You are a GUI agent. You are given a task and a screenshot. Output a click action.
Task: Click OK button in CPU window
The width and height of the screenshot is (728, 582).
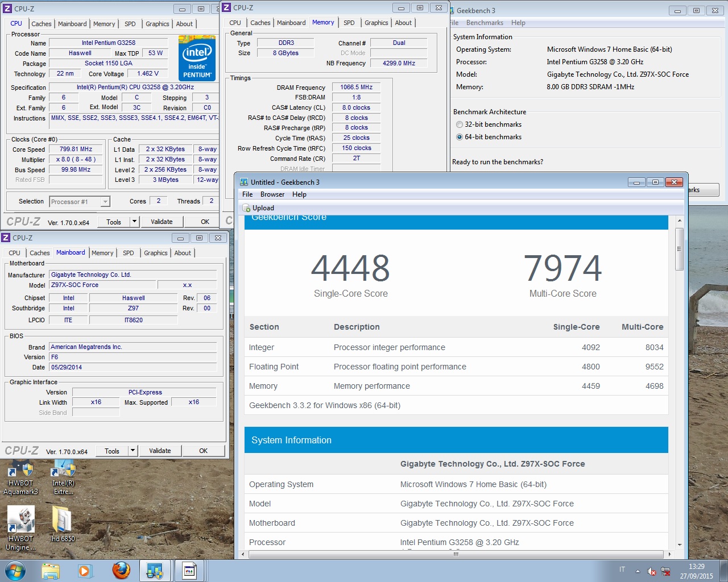(205, 222)
